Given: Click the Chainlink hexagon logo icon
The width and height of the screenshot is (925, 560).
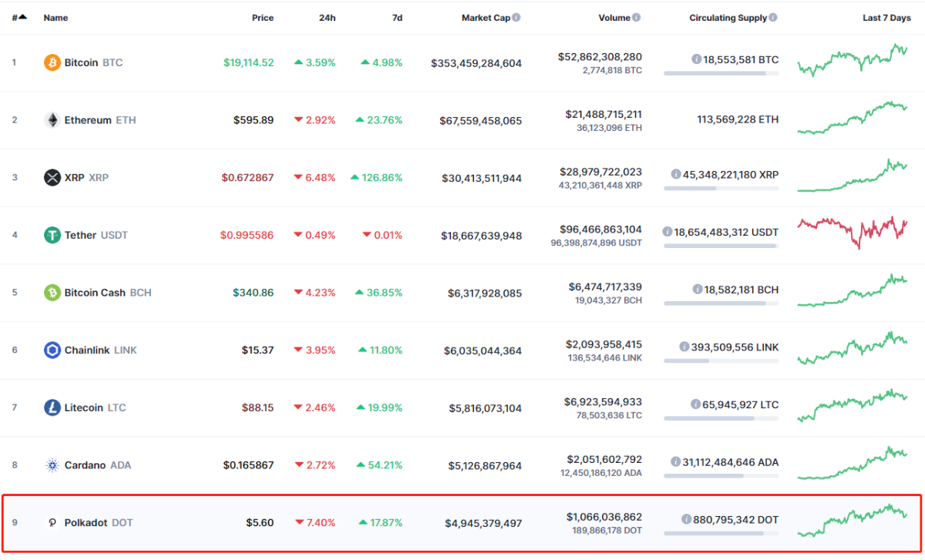Looking at the screenshot, I should 52,350.
